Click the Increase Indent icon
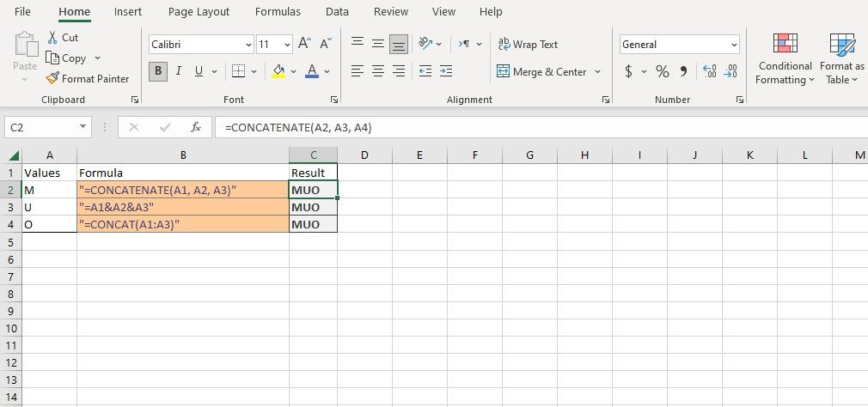868x407 pixels. [x=445, y=71]
